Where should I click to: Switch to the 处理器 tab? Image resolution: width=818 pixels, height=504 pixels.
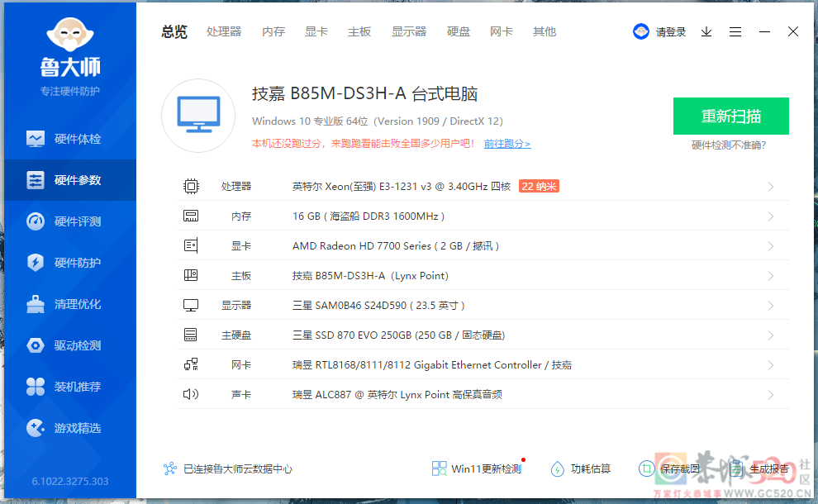224,32
